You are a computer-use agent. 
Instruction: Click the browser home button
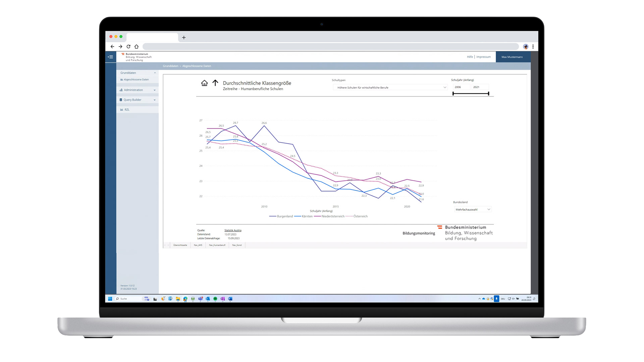137,47
